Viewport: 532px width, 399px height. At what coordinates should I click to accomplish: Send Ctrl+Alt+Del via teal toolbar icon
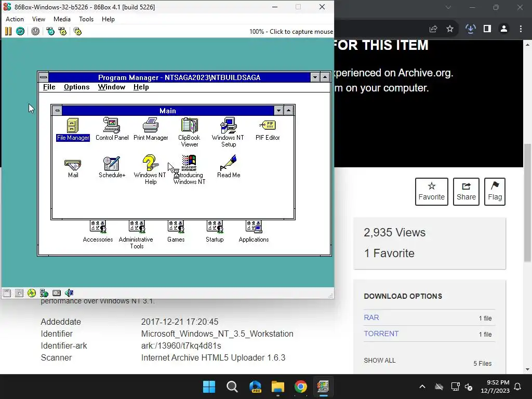click(50, 32)
